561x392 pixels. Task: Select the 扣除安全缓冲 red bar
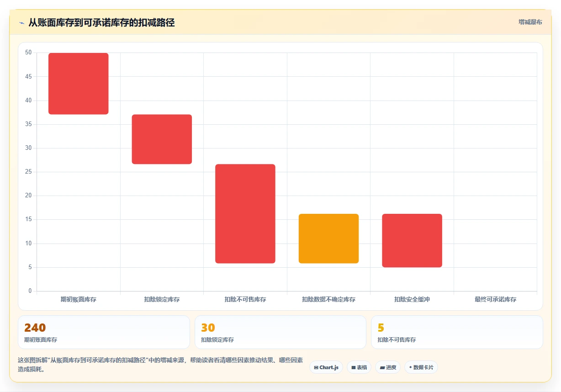(x=412, y=240)
